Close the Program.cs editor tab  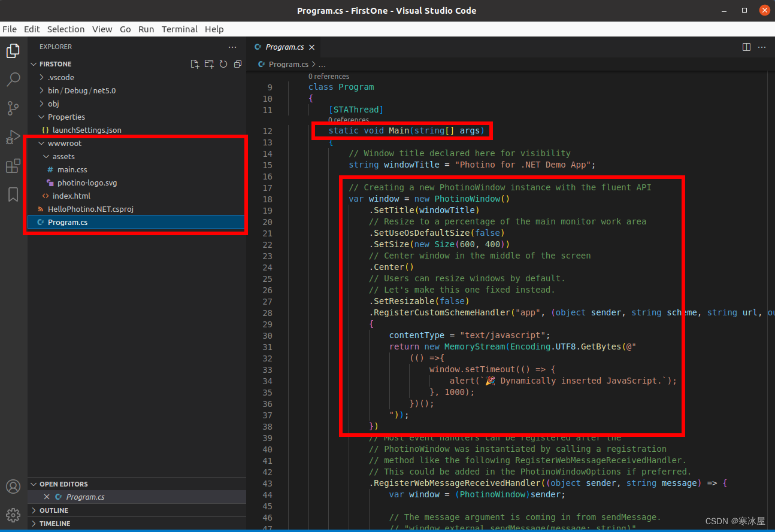click(x=312, y=47)
